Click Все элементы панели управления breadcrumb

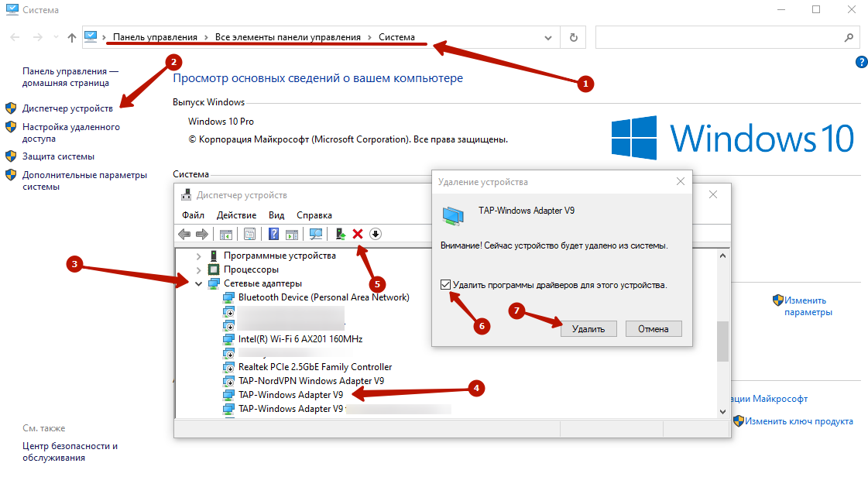288,37
